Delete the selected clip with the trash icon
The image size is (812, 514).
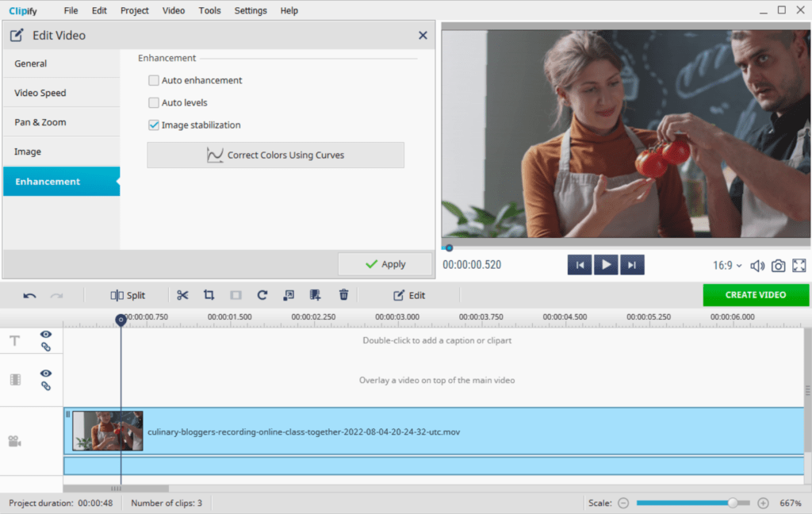point(343,295)
